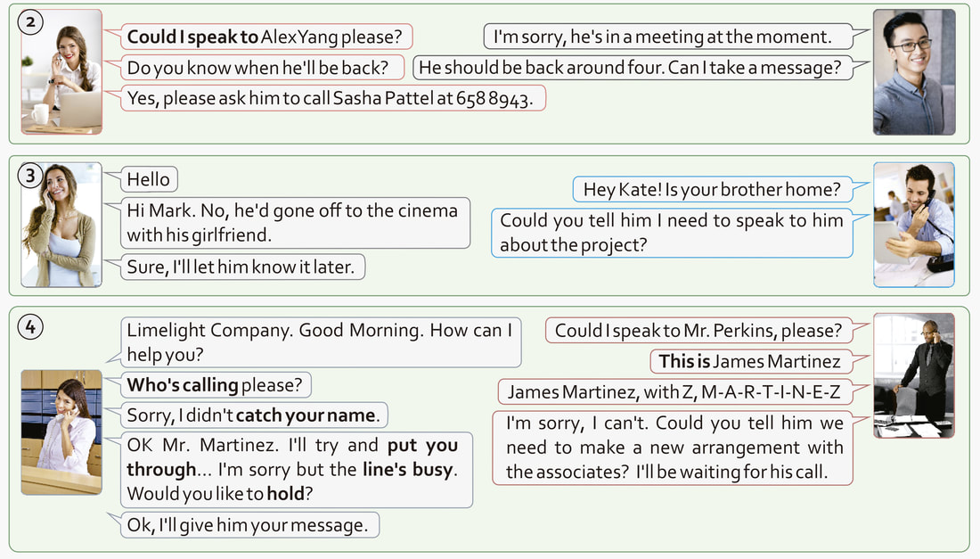Select the "Can I take a message?" bubble
This screenshot has width=980, height=559.
pos(631,68)
